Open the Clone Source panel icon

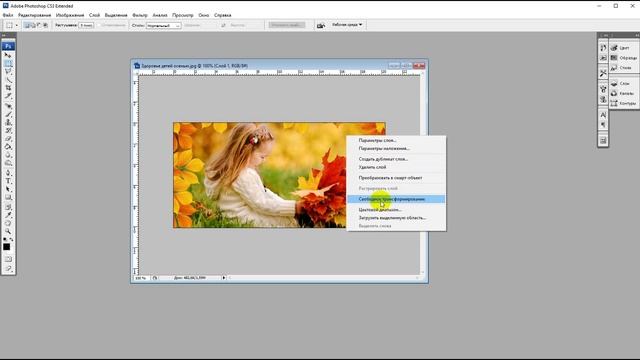603,99
